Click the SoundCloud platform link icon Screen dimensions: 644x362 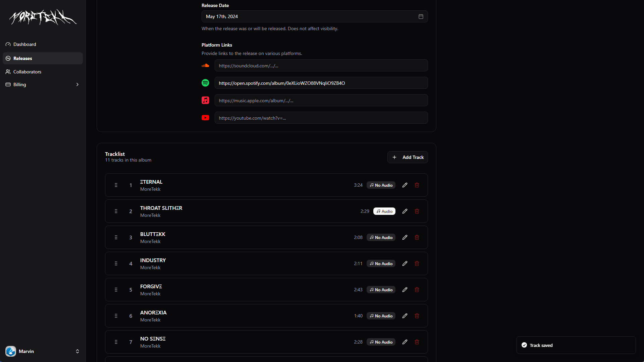(x=205, y=65)
